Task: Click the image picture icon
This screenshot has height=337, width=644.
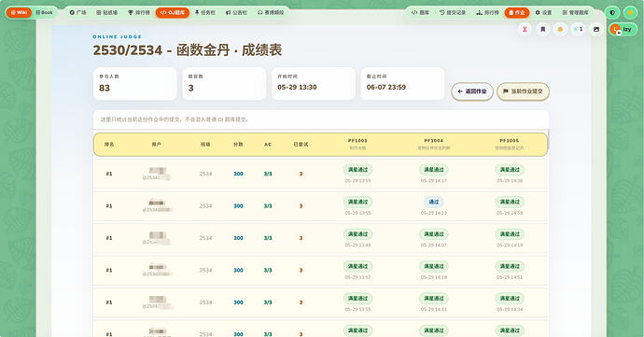Action: pos(596,29)
